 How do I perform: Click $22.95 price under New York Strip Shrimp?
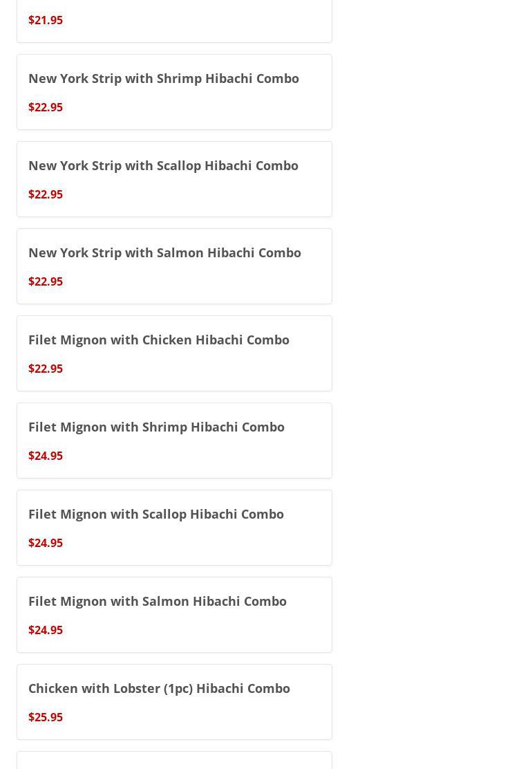[46, 107]
